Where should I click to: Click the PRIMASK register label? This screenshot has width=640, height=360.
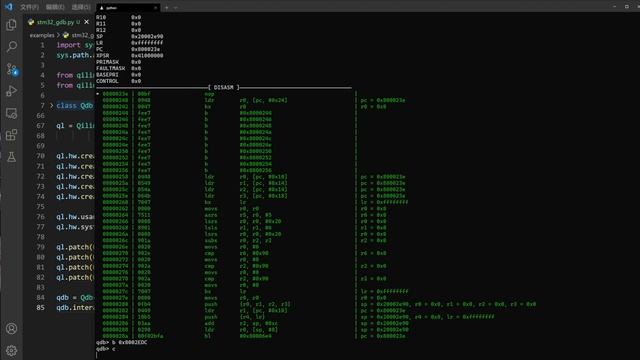pyautogui.click(x=107, y=62)
